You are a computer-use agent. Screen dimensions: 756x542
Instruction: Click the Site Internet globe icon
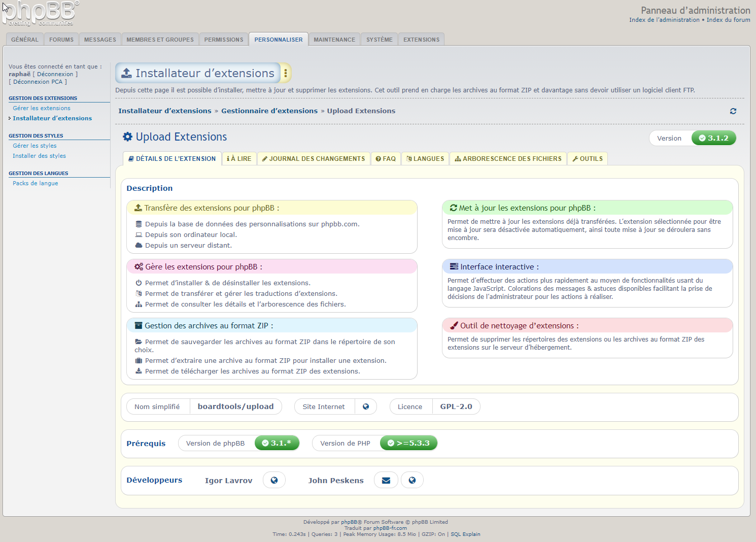[x=366, y=406]
